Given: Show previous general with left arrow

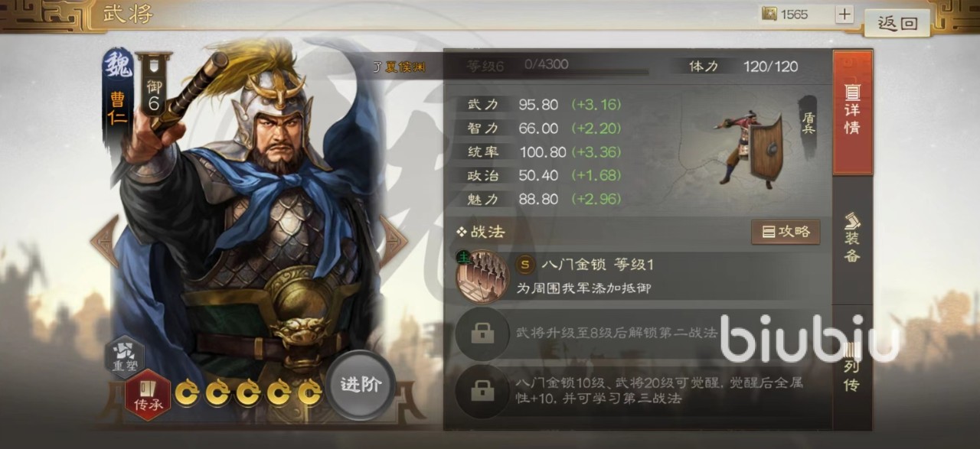Looking at the screenshot, I should (105, 242).
